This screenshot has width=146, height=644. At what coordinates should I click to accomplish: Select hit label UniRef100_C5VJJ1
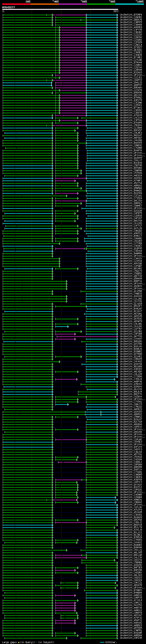pos(131,550)
